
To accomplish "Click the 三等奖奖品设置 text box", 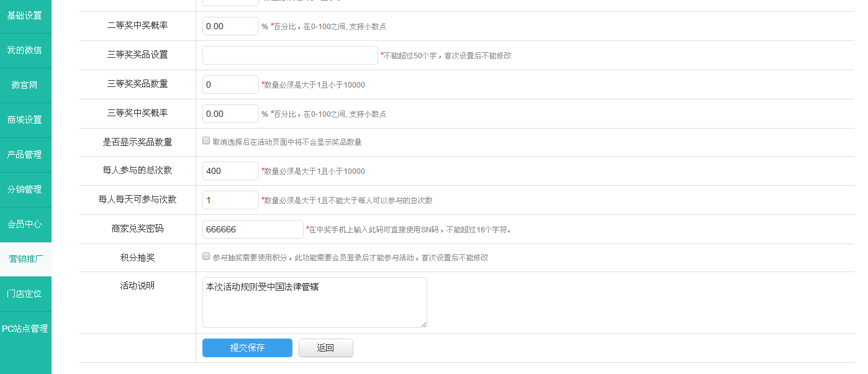I will (290, 55).
